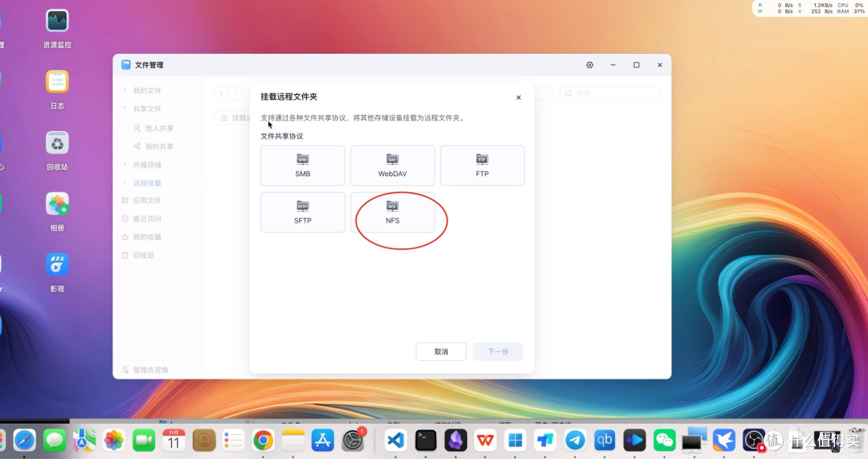Click the file manager search field
Screen dimensions: 868x459
(x=611, y=93)
